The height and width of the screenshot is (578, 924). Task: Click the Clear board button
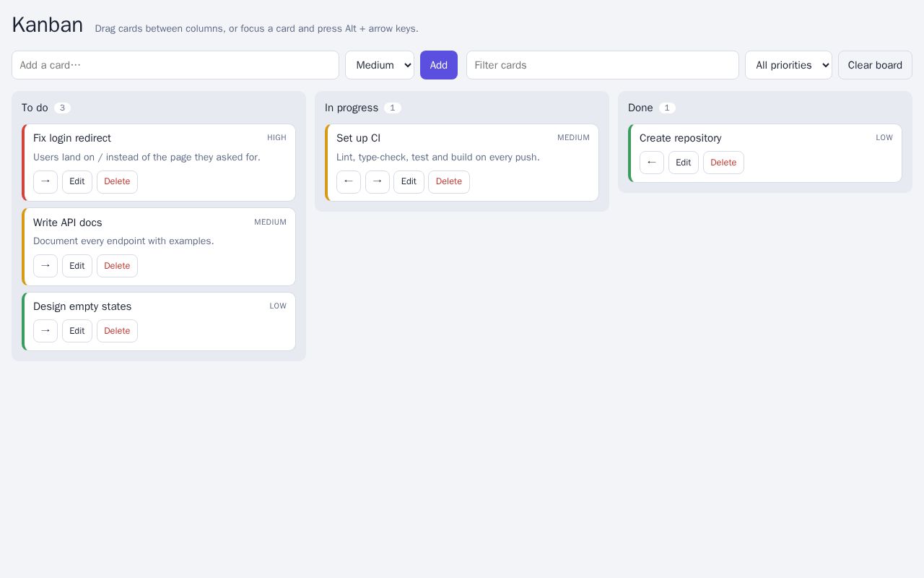[875, 65]
